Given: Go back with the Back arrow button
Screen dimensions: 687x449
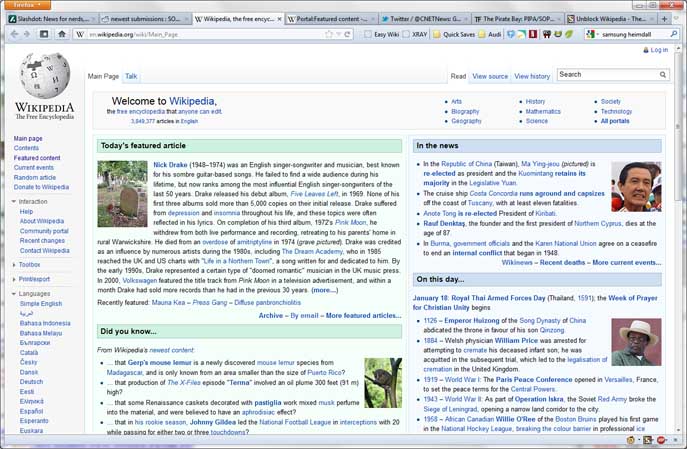Looking at the screenshot, I should pos(14,34).
